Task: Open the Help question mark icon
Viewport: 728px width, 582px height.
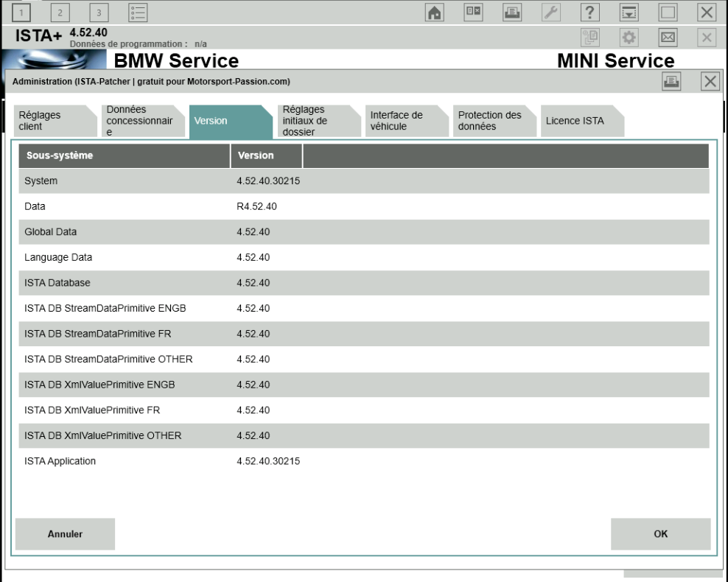Action: click(590, 12)
